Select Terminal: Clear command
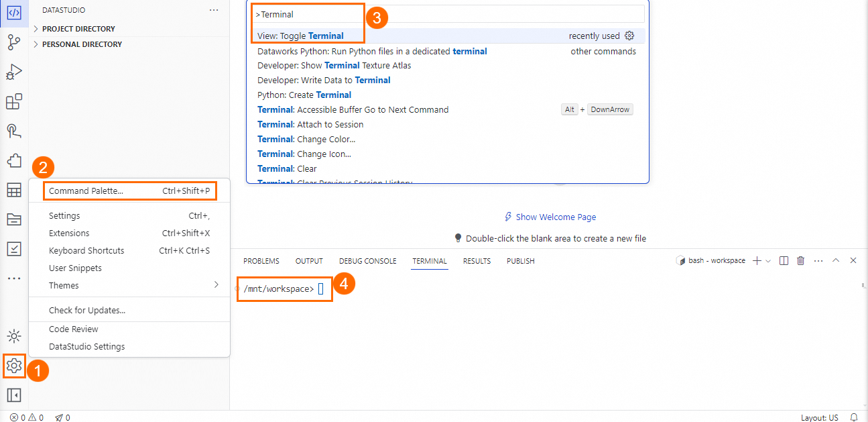This screenshot has height=422, width=868. tap(448, 169)
